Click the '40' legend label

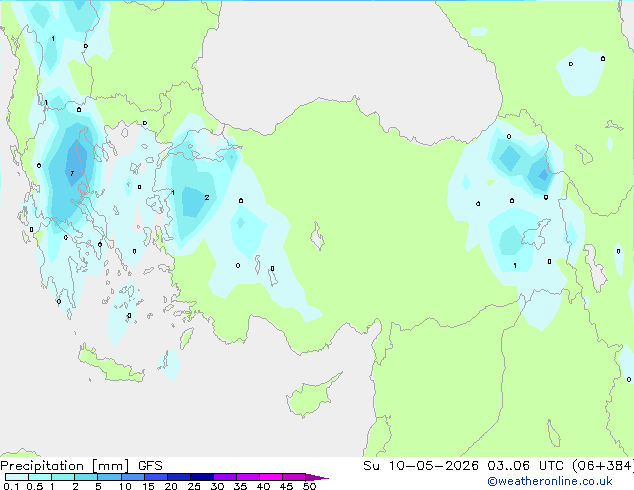point(263,486)
